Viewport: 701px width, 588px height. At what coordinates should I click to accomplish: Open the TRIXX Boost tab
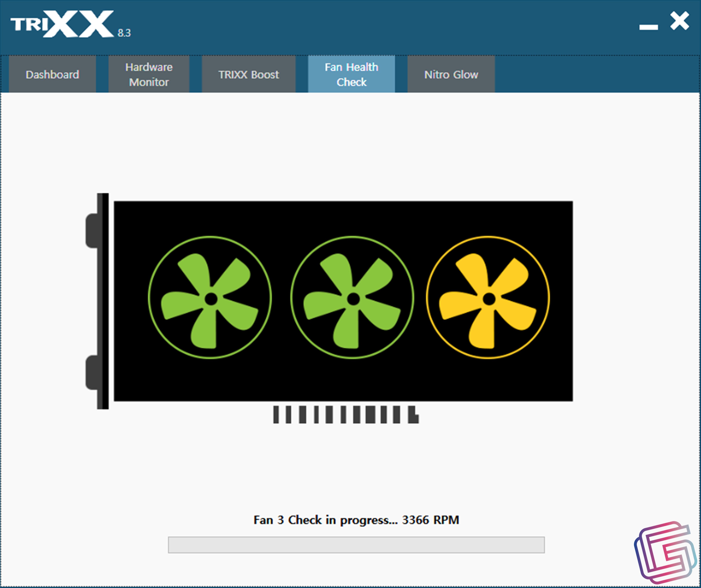pos(249,74)
